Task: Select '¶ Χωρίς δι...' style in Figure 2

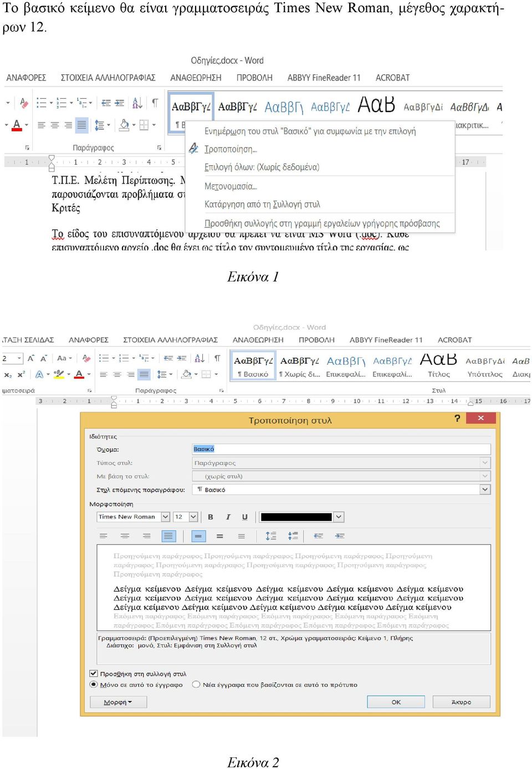Action: pos(299,366)
